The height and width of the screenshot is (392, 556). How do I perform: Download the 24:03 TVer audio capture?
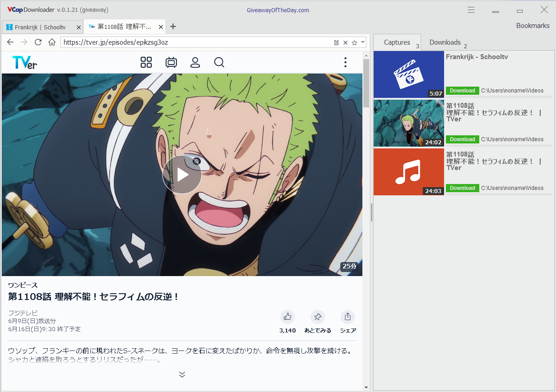[x=463, y=188]
